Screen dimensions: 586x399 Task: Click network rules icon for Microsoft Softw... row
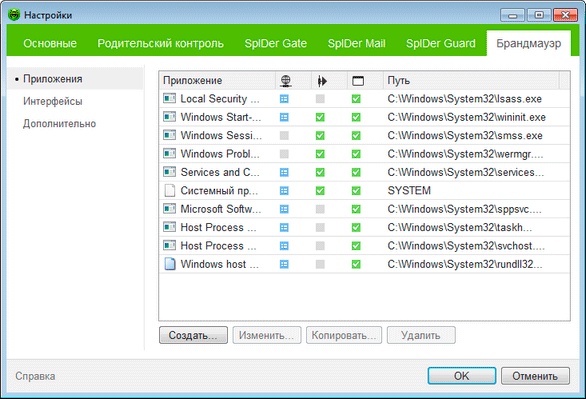tap(284, 209)
